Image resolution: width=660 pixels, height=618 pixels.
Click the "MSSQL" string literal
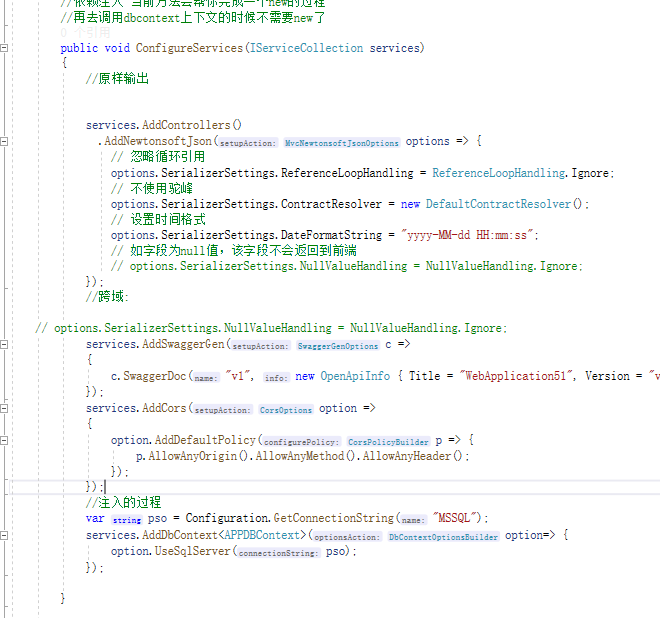coord(457,518)
